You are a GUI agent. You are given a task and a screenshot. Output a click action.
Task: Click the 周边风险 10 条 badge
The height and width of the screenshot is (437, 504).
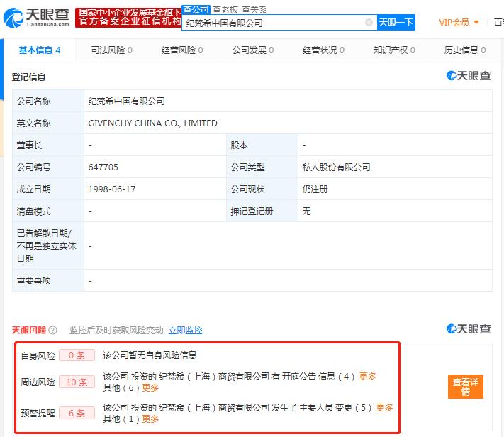tap(77, 382)
